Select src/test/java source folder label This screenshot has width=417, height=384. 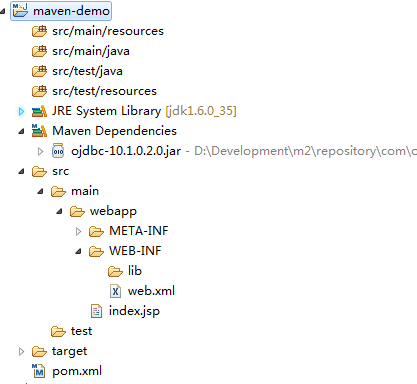(x=87, y=71)
